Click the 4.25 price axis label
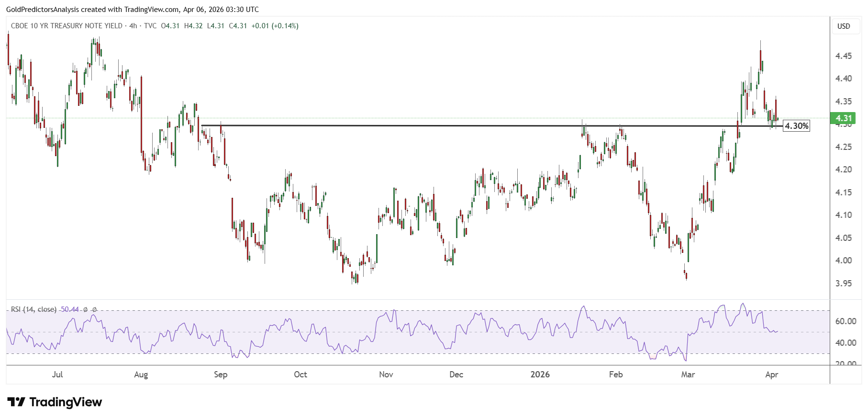The width and height of the screenshot is (868, 420). (x=843, y=147)
